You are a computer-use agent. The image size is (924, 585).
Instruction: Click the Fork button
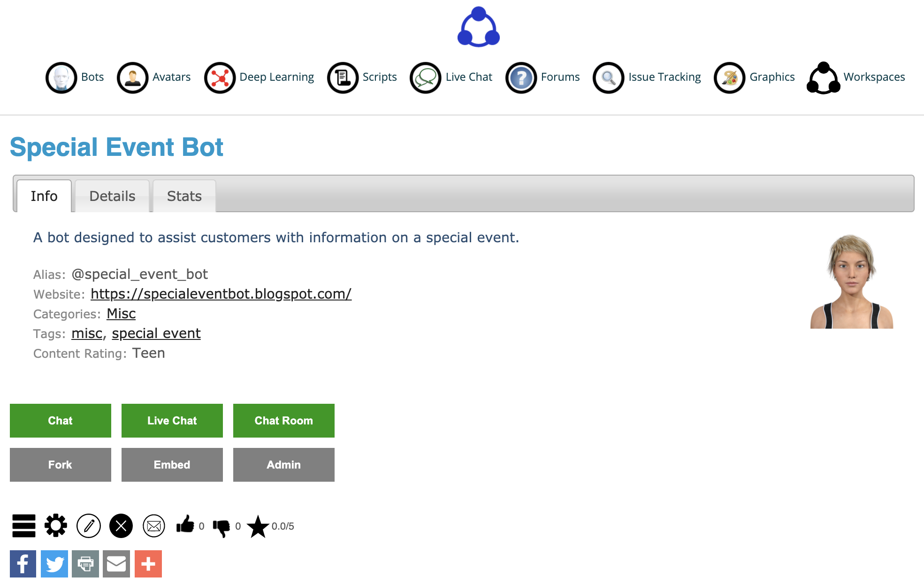(x=61, y=465)
